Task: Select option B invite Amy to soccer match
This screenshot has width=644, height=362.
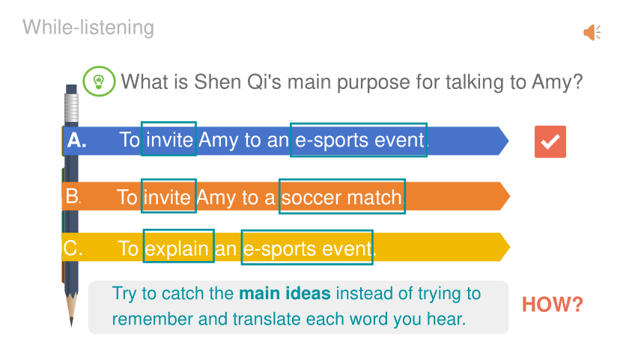Action: pyautogui.click(x=285, y=196)
